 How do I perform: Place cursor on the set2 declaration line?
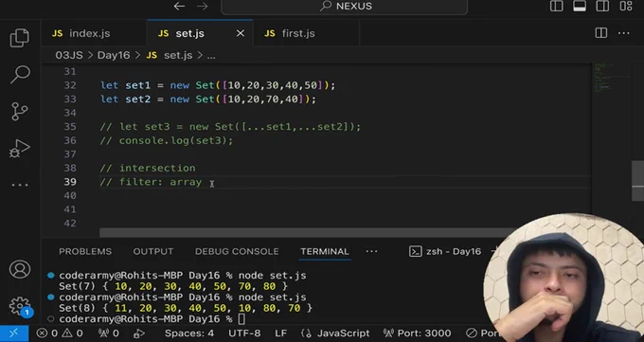pyautogui.click(x=208, y=99)
